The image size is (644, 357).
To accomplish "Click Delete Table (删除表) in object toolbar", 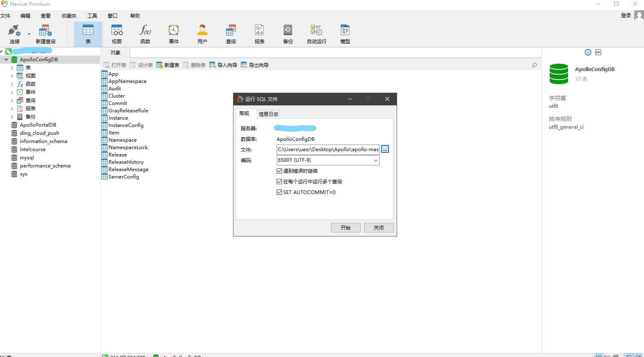I will point(194,65).
